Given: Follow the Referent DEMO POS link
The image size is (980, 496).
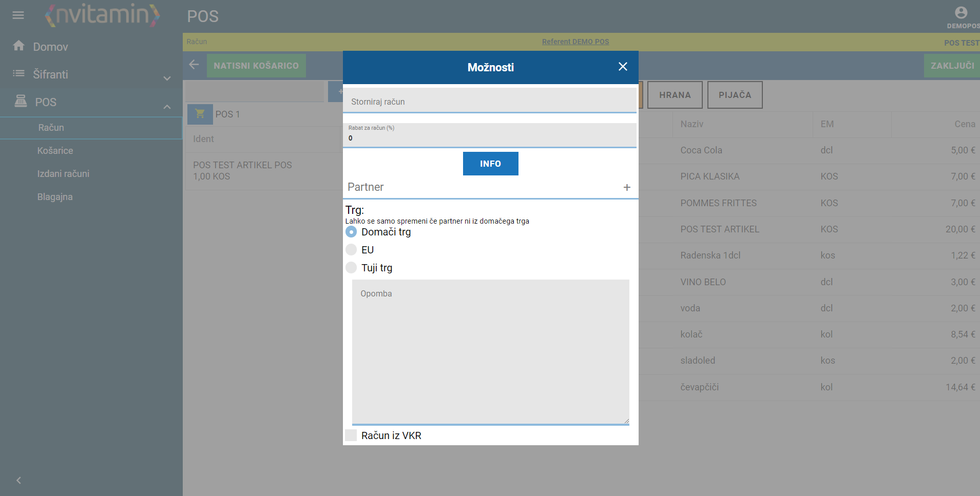Looking at the screenshot, I should (575, 42).
